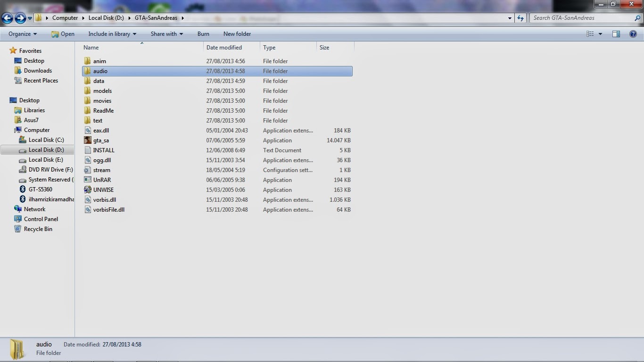Click the folder icon in address bar

39,18
